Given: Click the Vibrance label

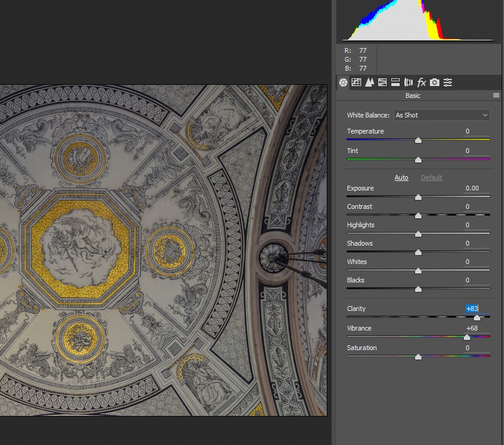Looking at the screenshot, I should coord(359,328).
